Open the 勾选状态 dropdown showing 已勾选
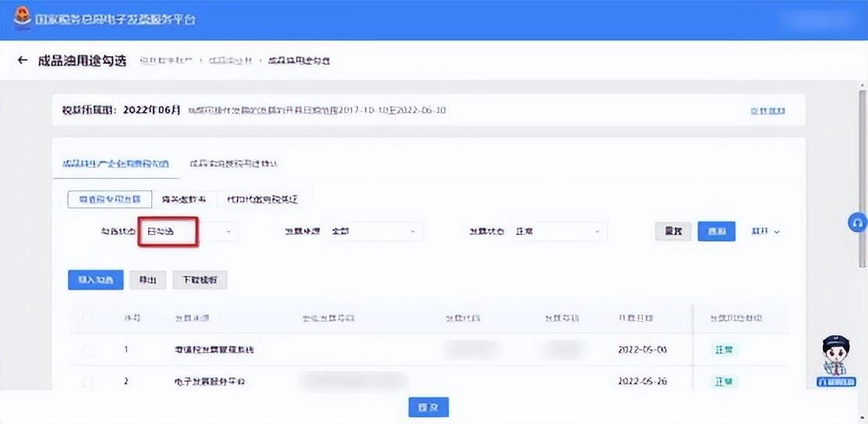 (x=189, y=231)
